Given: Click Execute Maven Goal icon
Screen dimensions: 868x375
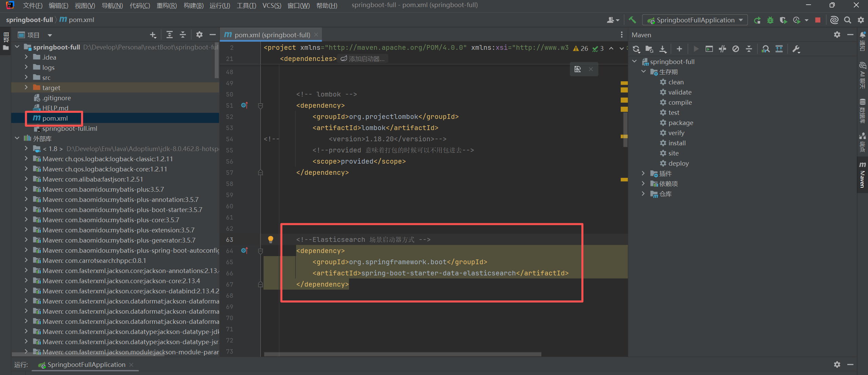Looking at the screenshot, I should [x=709, y=49].
